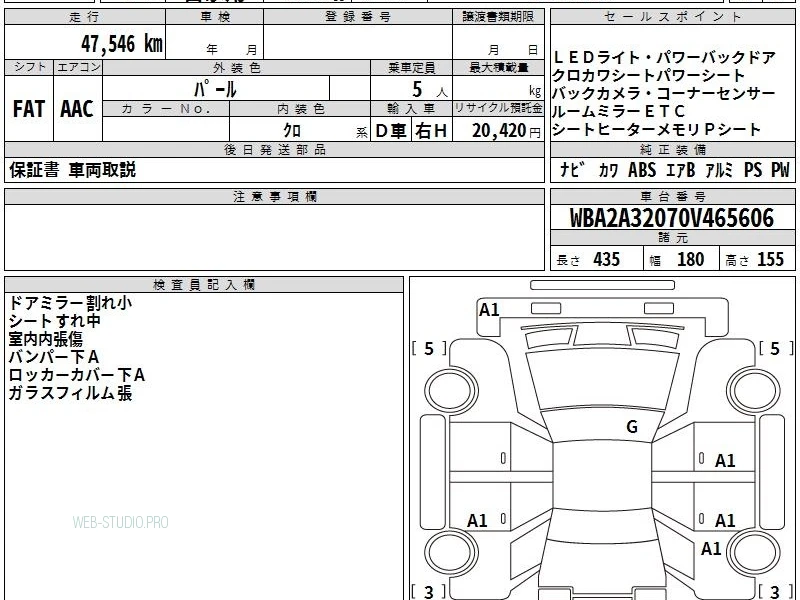Click the 最大積載量 header cell
The width and height of the screenshot is (800, 600).
(498, 68)
